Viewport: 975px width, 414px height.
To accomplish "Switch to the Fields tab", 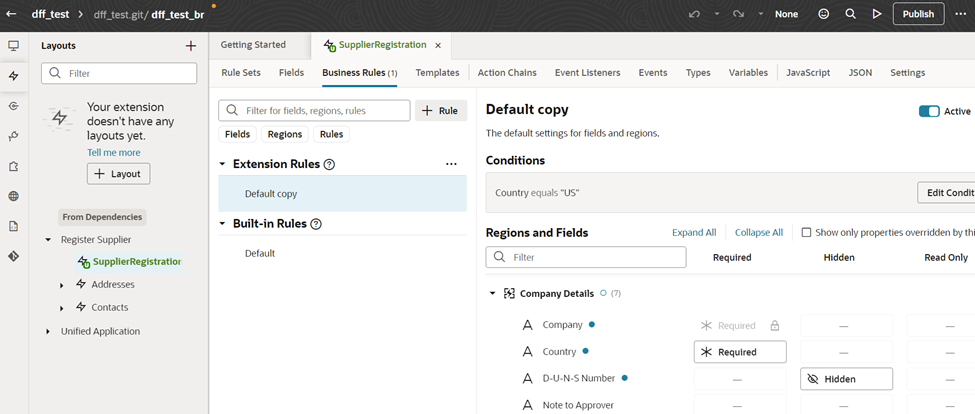I will [292, 73].
